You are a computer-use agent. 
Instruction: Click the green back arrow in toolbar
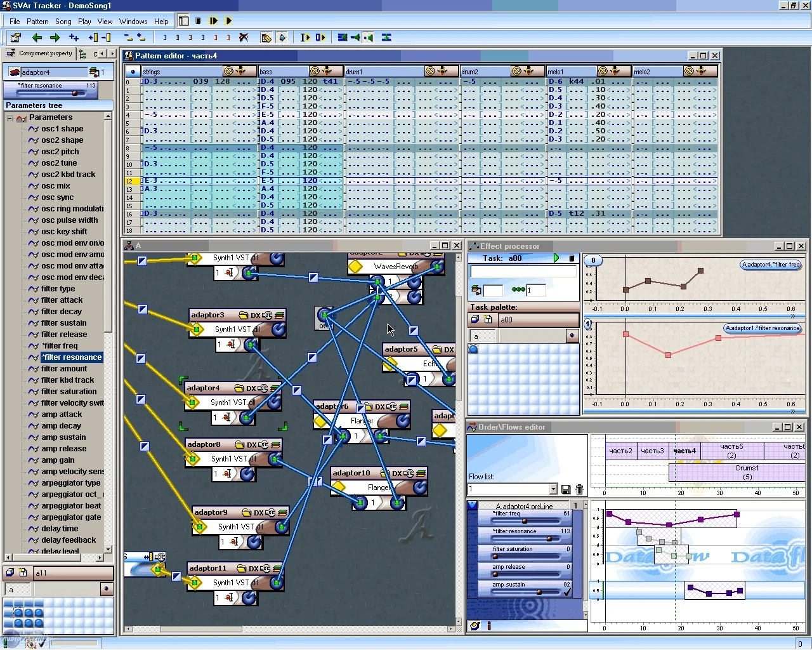(x=37, y=37)
